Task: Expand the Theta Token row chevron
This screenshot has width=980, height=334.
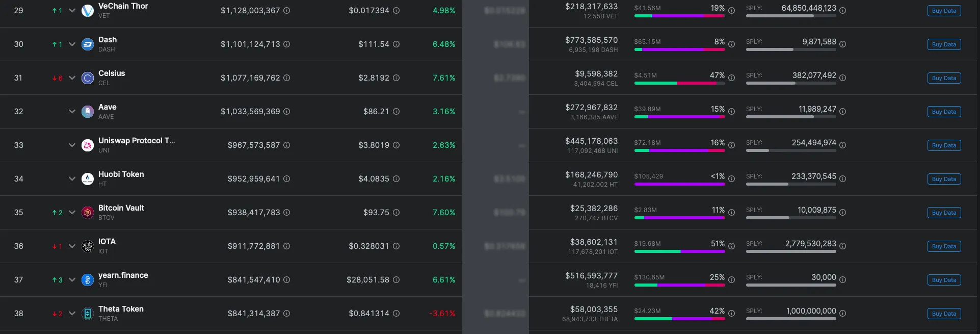Action: click(x=72, y=314)
